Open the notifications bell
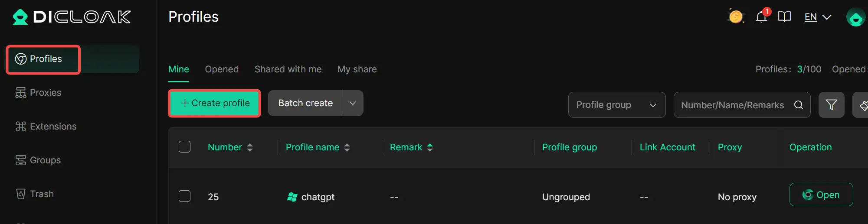The width and height of the screenshot is (868, 224). point(761,17)
